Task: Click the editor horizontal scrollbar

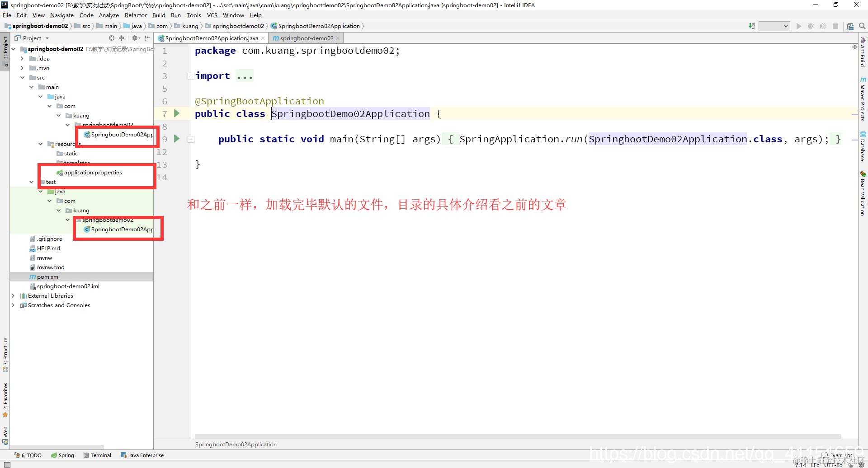Action: pos(518,436)
